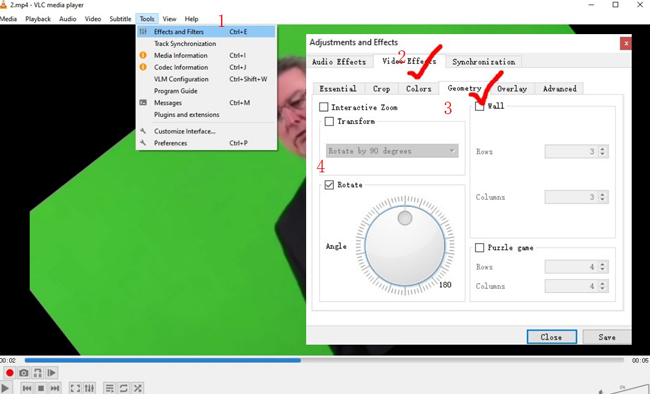Switch to Overlay tab

(x=512, y=89)
